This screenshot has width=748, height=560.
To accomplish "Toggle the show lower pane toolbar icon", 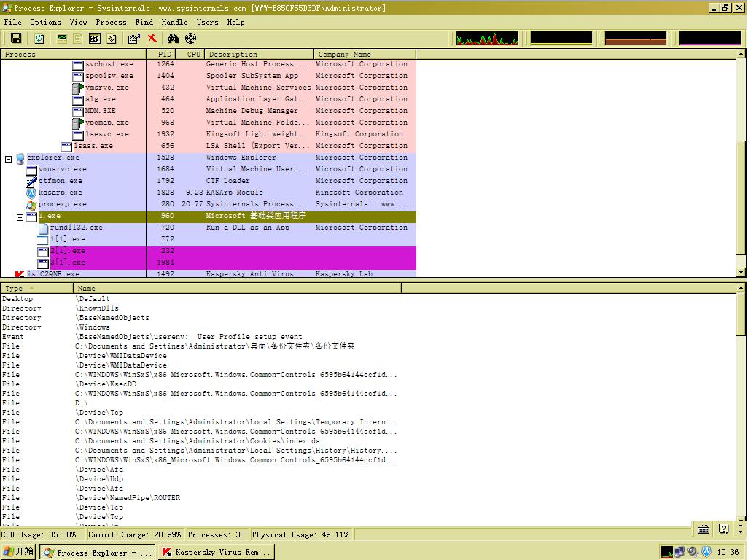I will coord(94,39).
